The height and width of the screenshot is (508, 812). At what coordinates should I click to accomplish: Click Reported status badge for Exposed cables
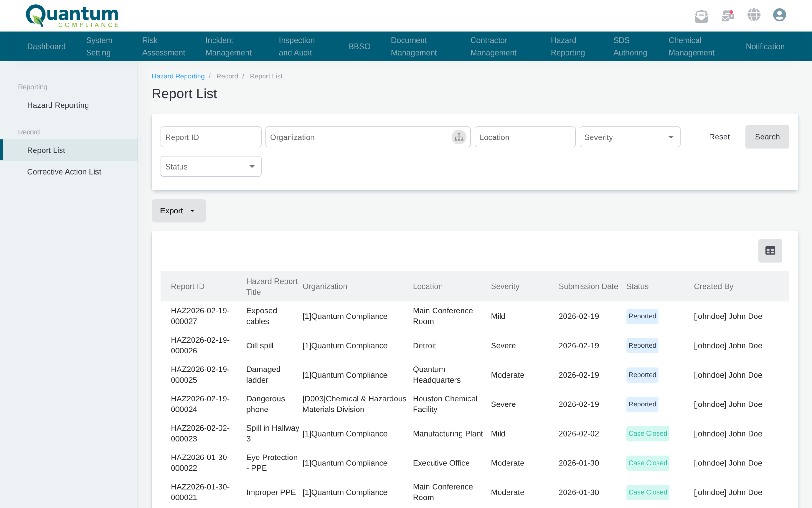coord(642,316)
